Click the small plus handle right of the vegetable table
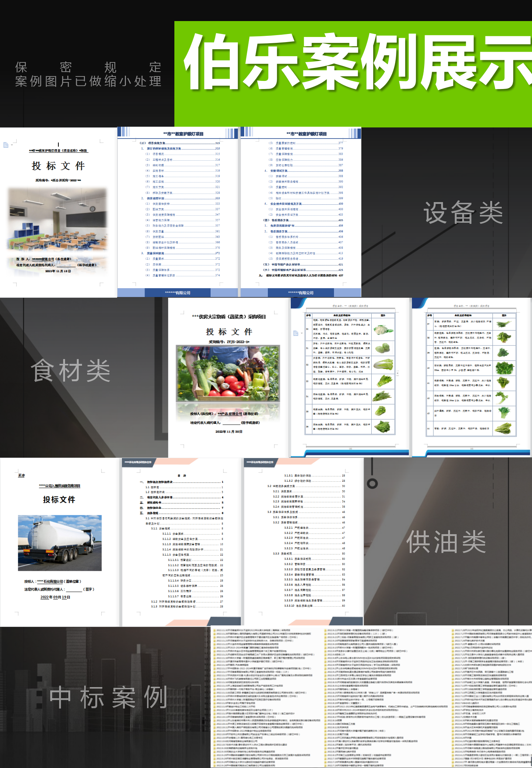This screenshot has height=768, width=532. (x=398, y=373)
